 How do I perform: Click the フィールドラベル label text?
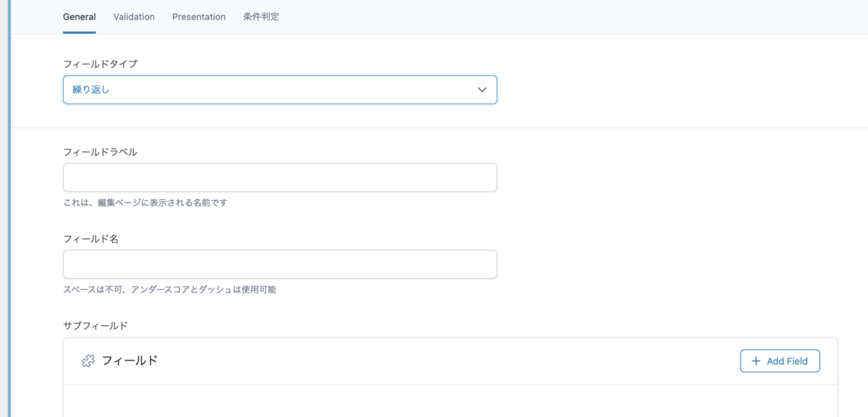tap(100, 152)
